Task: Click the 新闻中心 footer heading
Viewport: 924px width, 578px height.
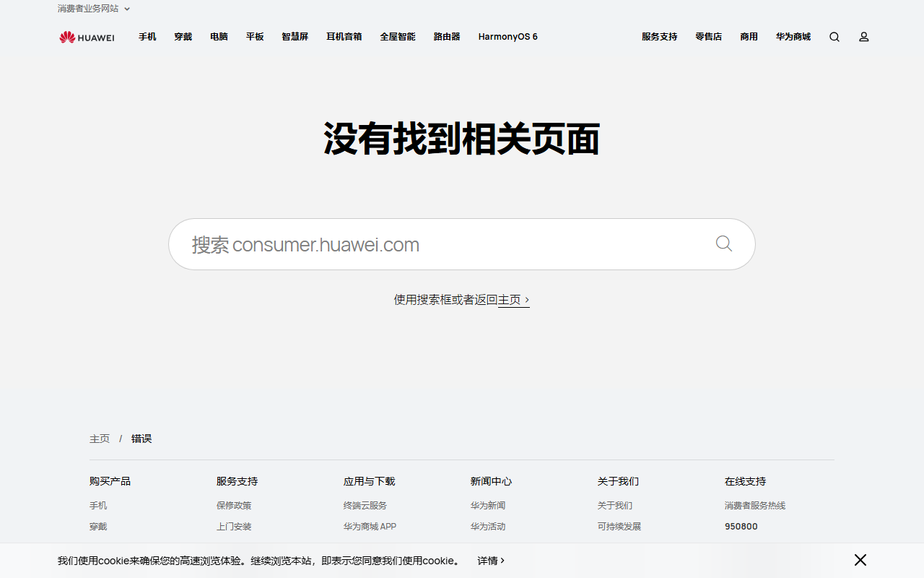Action: point(491,481)
